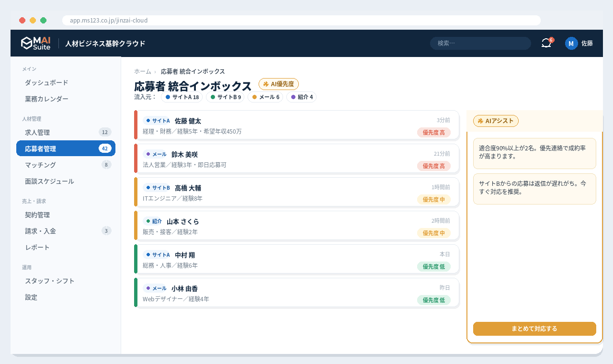Viewport: 613px width, 364px height.
Task: Filter by the 紹介 4 source chip
Action: pyautogui.click(x=301, y=97)
